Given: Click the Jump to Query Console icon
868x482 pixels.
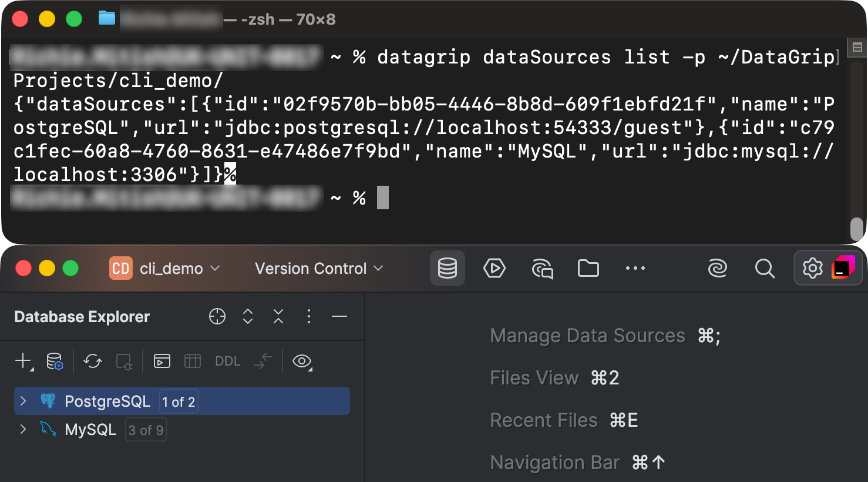Looking at the screenshot, I should (x=162, y=361).
